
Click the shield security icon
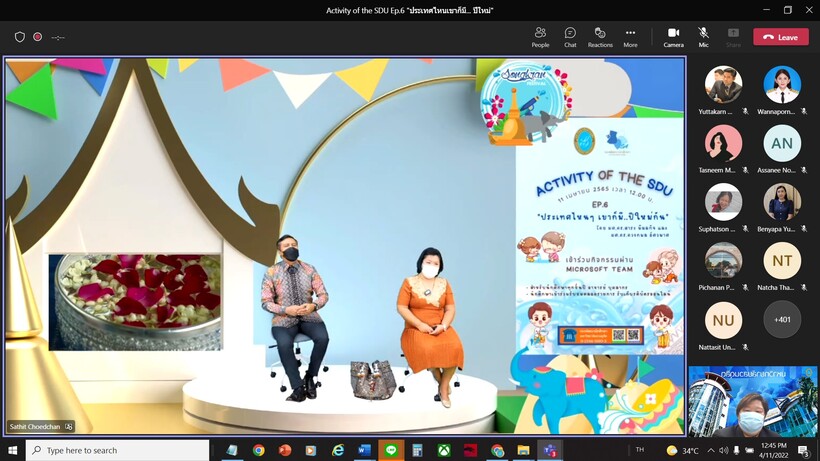(19, 37)
